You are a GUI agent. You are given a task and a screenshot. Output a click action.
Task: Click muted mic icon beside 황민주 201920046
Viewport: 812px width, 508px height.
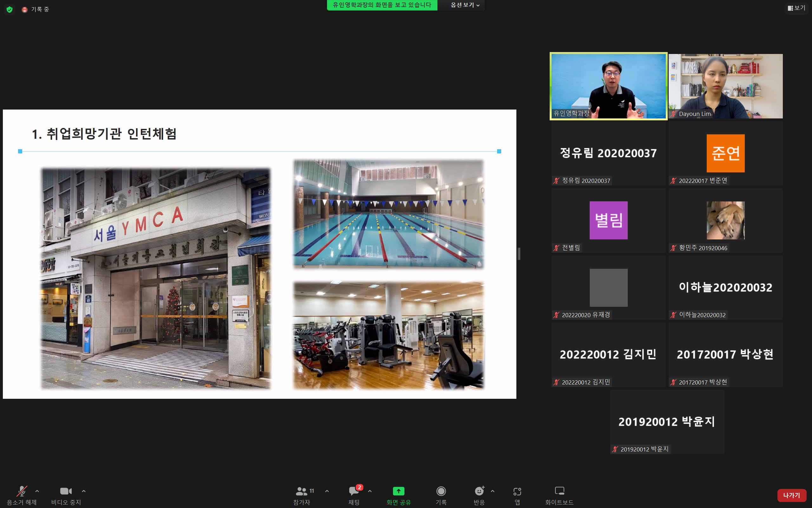click(673, 248)
